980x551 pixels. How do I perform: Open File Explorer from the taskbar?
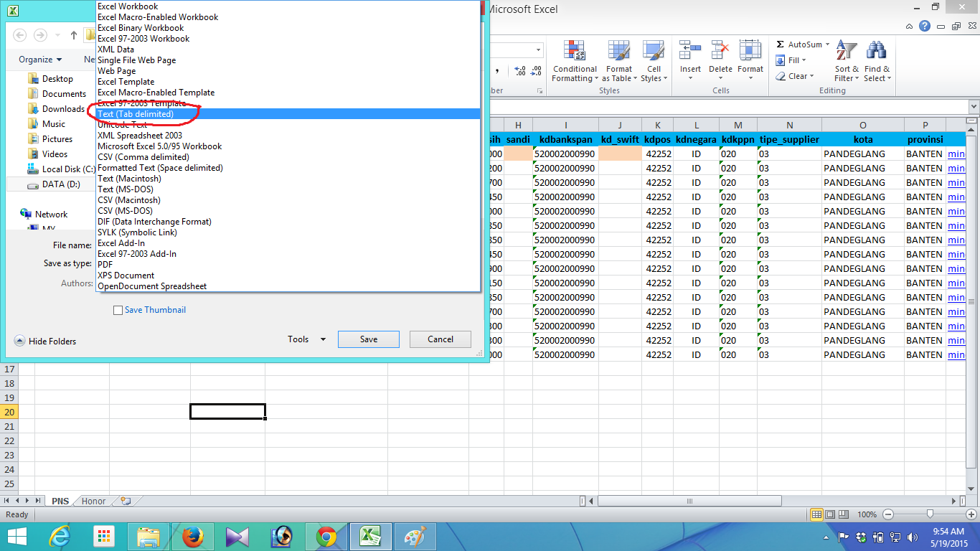tap(149, 537)
